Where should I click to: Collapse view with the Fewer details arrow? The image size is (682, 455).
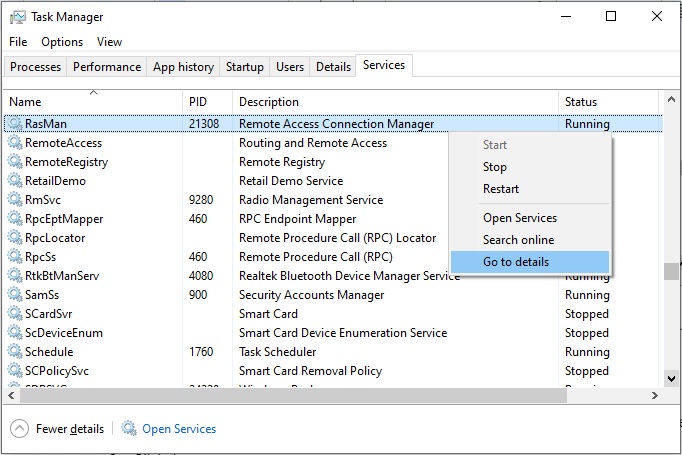click(20, 429)
